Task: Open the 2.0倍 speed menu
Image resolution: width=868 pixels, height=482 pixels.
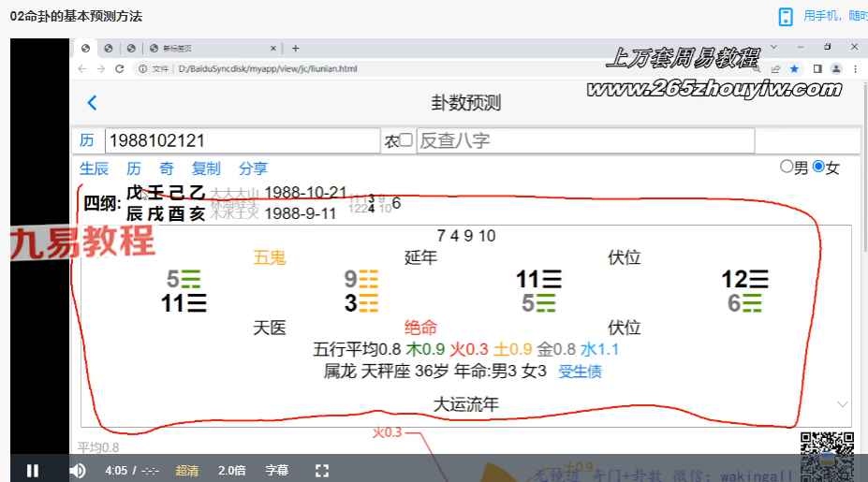Action: click(x=232, y=471)
